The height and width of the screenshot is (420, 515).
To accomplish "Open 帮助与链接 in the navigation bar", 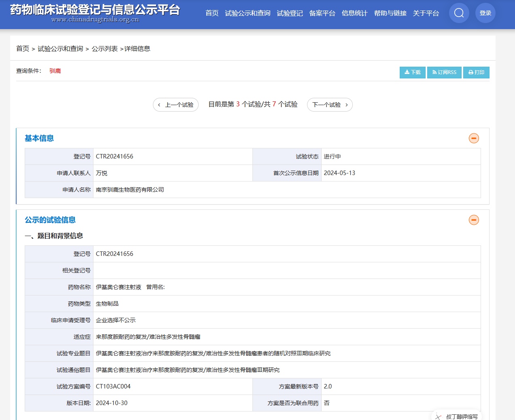I will (390, 13).
